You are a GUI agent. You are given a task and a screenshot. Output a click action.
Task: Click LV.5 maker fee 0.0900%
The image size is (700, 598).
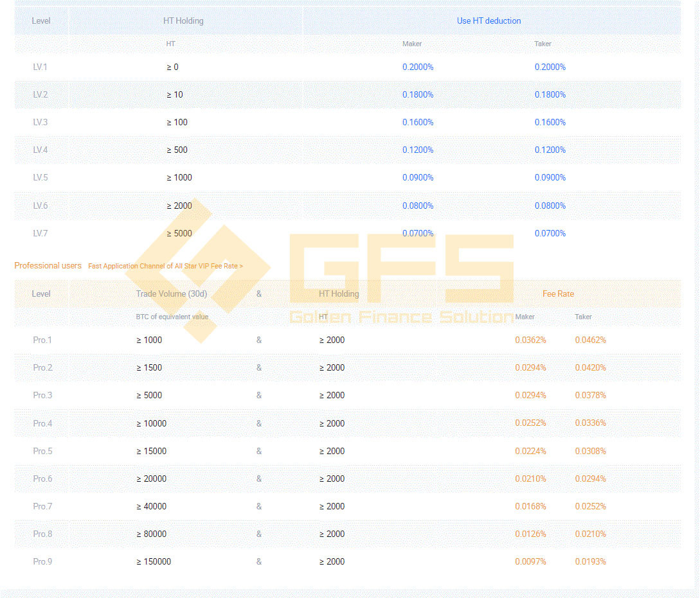(418, 177)
